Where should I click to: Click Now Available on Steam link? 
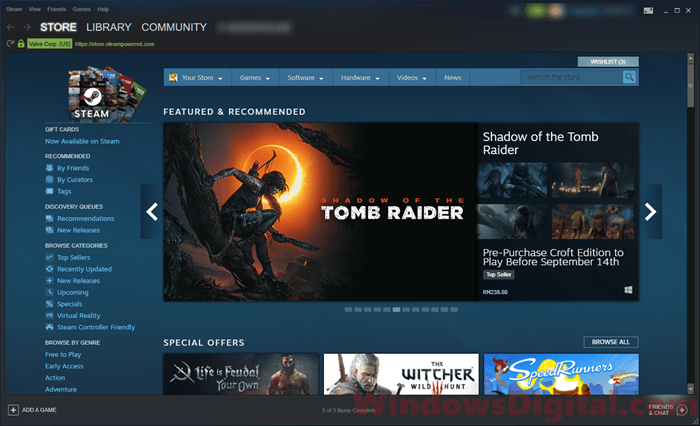[x=82, y=141]
